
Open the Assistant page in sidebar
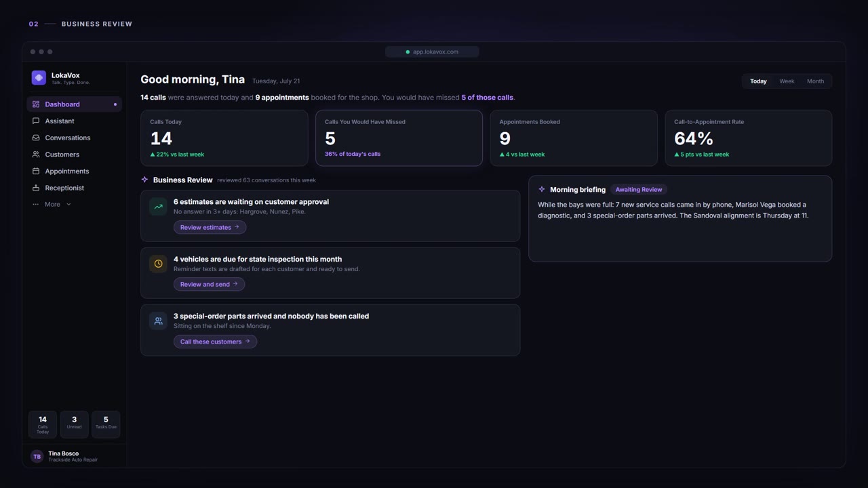coord(74,121)
